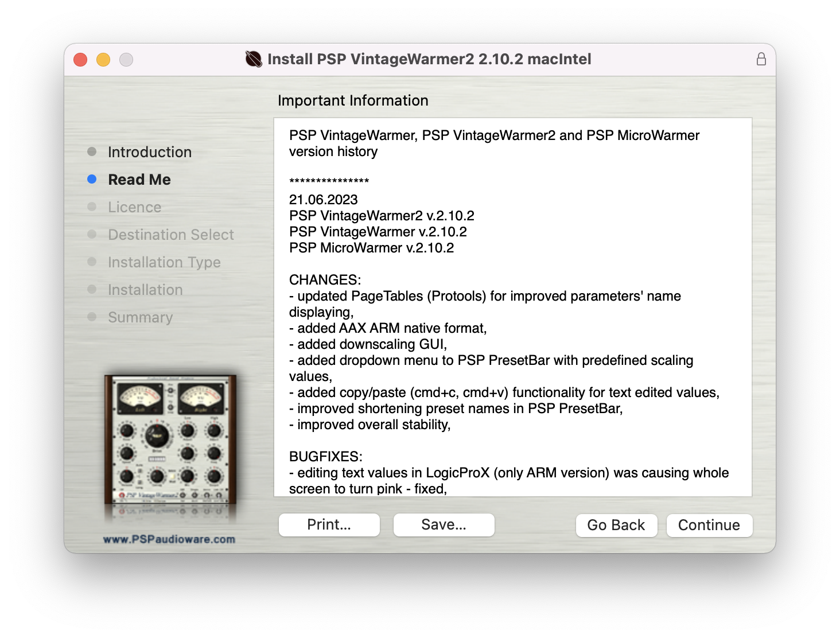Open the Print dialog button
The width and height of the screenshot is (840, 638).
[329, 524]
